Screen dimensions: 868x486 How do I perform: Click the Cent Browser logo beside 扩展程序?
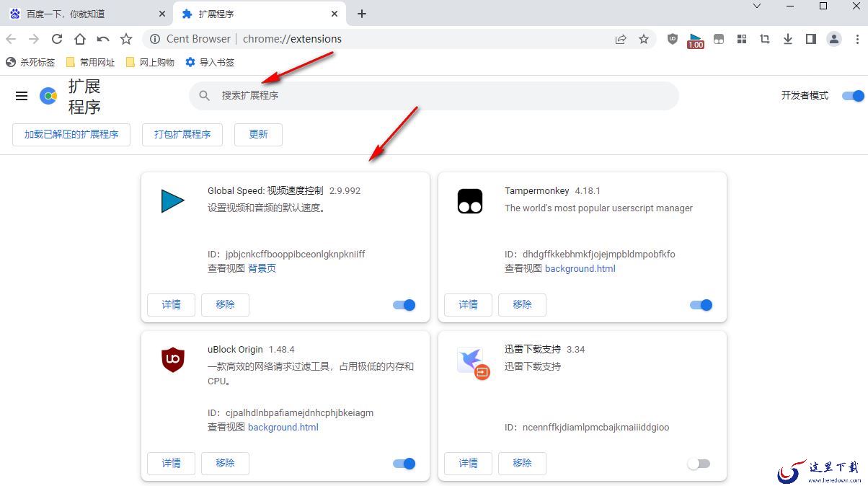[48, 96]
